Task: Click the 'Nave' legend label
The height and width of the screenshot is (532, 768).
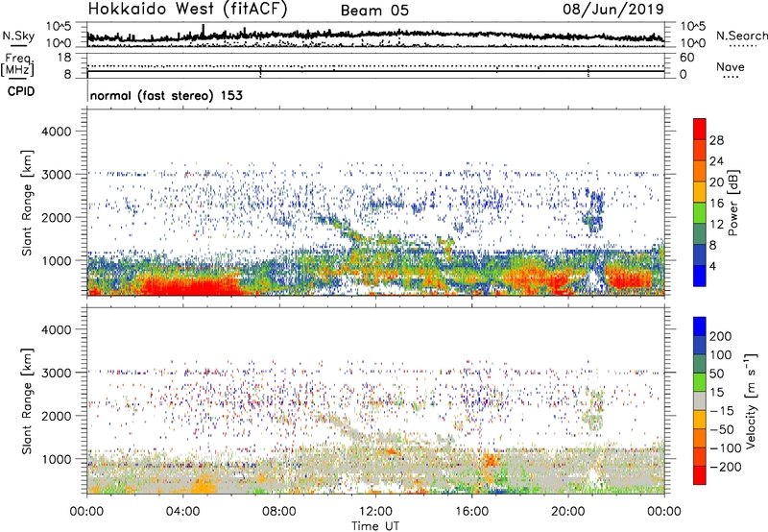Action: coord(731,66)
